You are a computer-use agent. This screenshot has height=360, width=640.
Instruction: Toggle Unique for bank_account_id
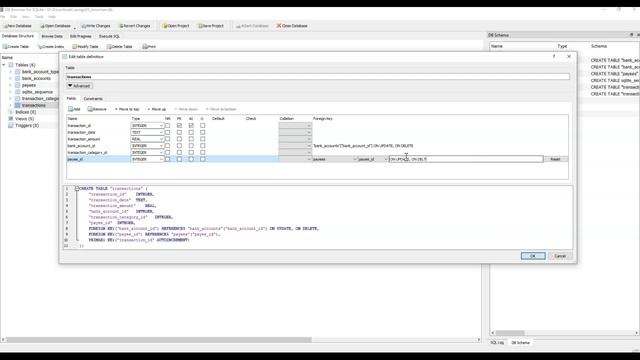click(x=202, y=146)
